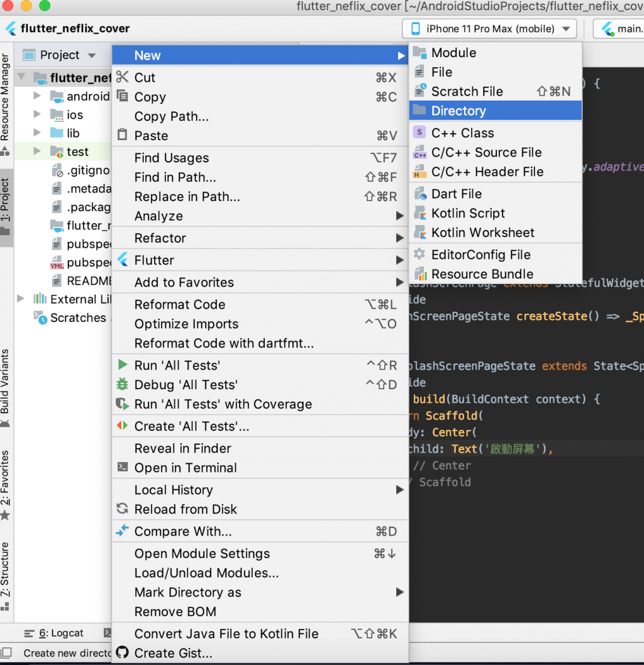
Task: Click the GitHub Create Gist icon
Action: pos(122,652)
